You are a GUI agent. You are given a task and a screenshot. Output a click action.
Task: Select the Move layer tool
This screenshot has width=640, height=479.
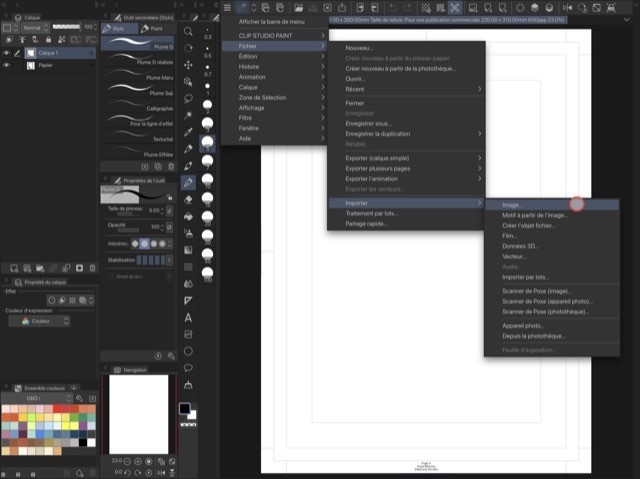tap(188, 65)
